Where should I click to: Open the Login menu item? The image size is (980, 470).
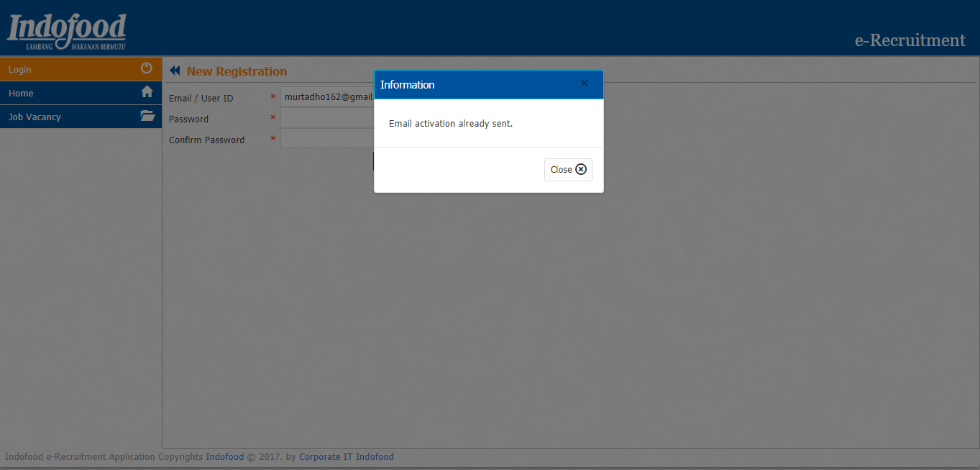click(x=20, y=70)
